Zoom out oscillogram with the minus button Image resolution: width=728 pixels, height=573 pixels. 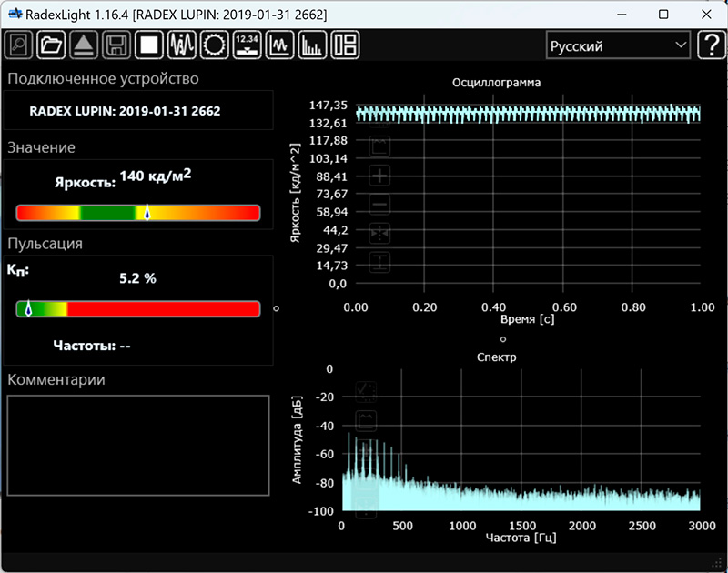[x=380, y=205]
